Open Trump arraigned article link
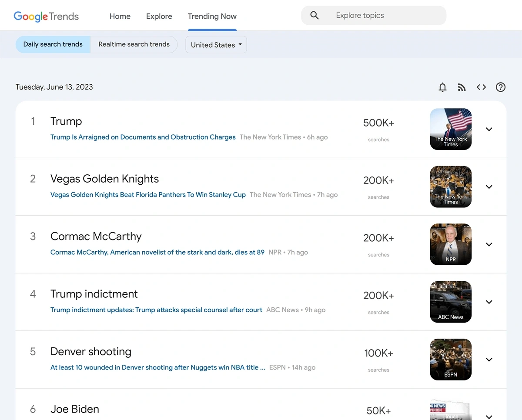Viewport: 522px width, 420px height. pos(143,137)
